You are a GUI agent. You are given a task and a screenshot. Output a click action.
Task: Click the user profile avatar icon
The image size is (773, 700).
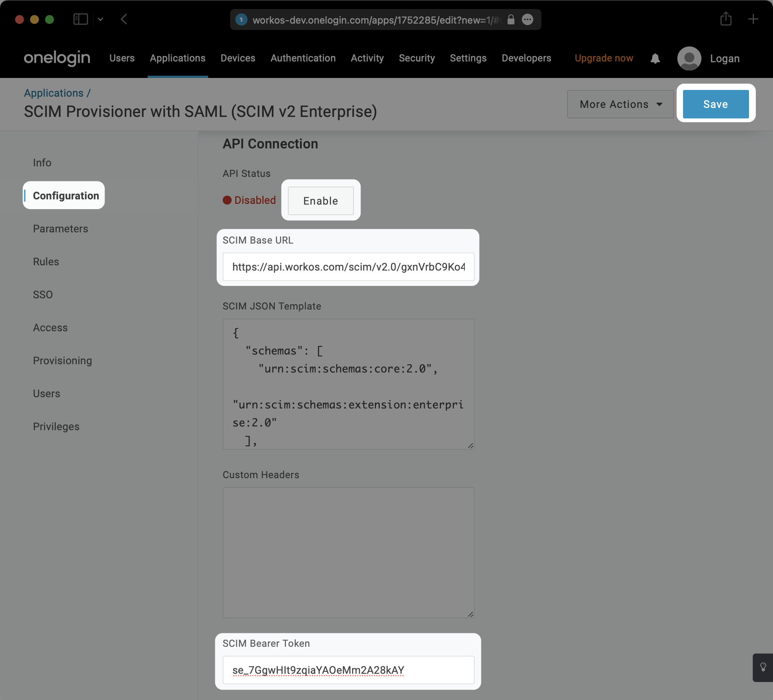click(x=688, y=58)
